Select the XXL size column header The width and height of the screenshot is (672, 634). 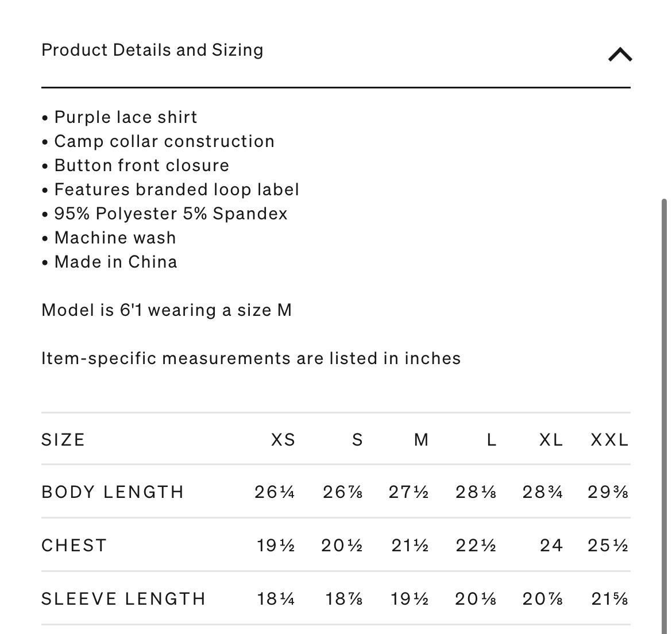click(609, 440)
